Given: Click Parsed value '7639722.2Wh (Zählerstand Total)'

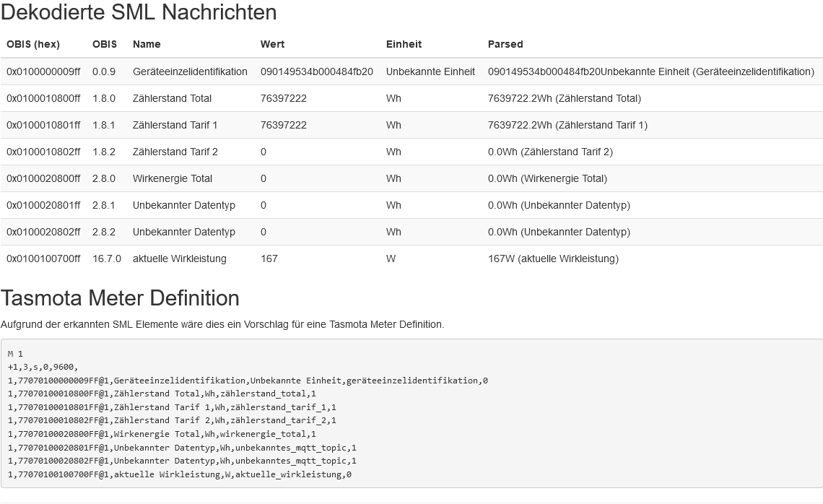Looking at the screenshot, I should (x=565, y=98).
